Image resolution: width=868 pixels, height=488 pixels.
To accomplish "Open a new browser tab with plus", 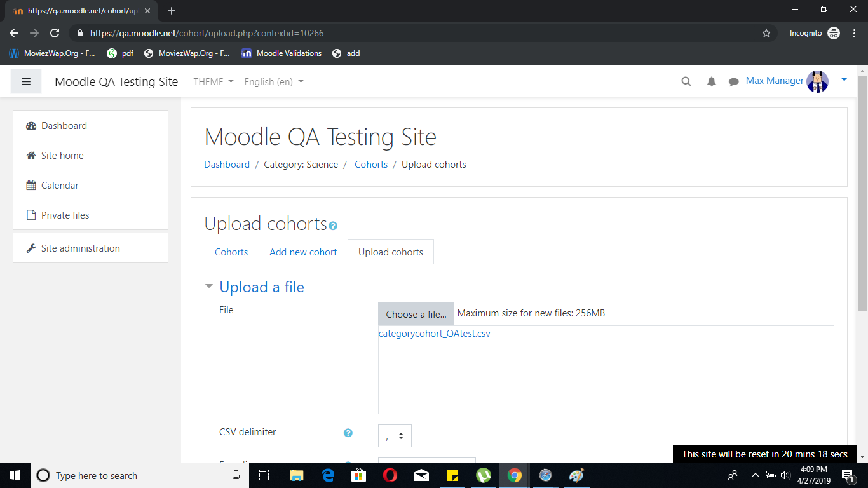I will point(172,11).
